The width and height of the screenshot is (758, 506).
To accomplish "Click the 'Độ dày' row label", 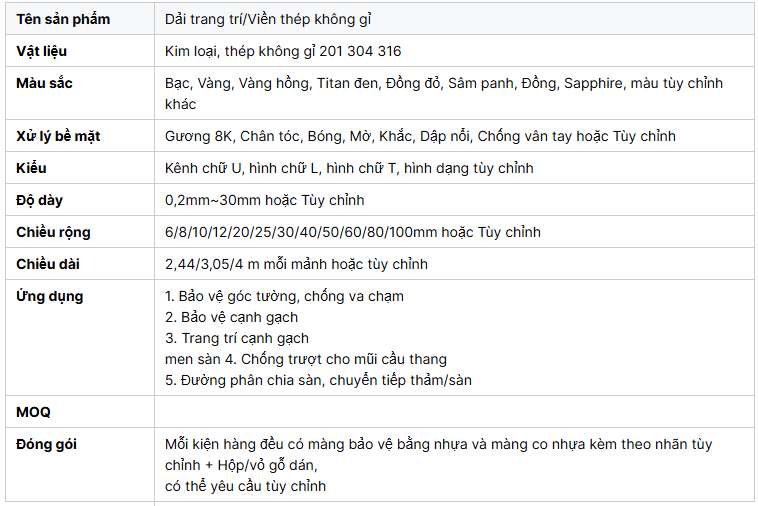I will coord(39,200).
